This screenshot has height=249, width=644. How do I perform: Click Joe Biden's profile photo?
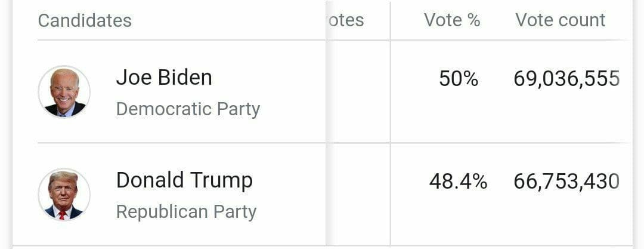click(64, 92)
